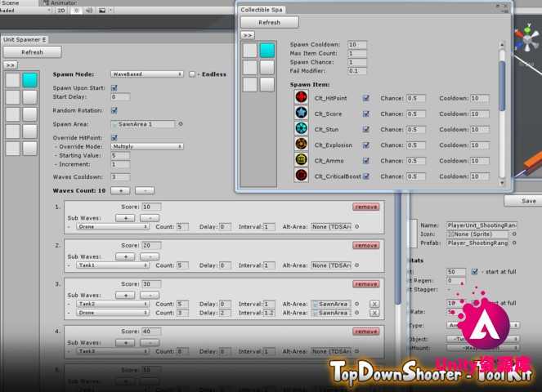Expand Collectible Spawner list with >> button

pos(248,35)
